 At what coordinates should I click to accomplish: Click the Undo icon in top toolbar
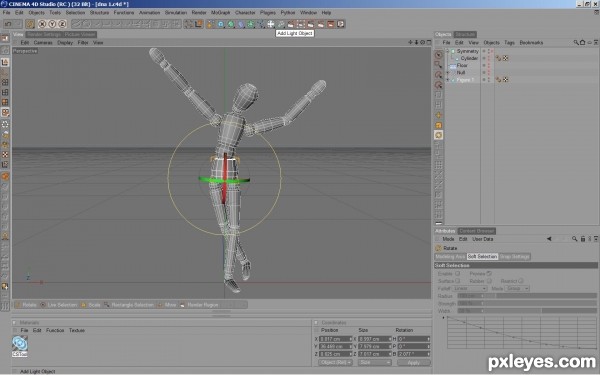8,24
